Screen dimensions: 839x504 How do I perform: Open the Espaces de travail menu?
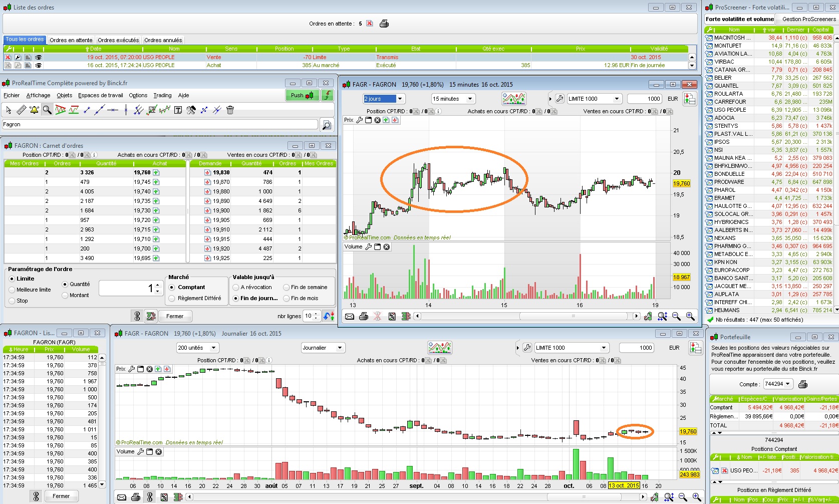tap(101, 95)
